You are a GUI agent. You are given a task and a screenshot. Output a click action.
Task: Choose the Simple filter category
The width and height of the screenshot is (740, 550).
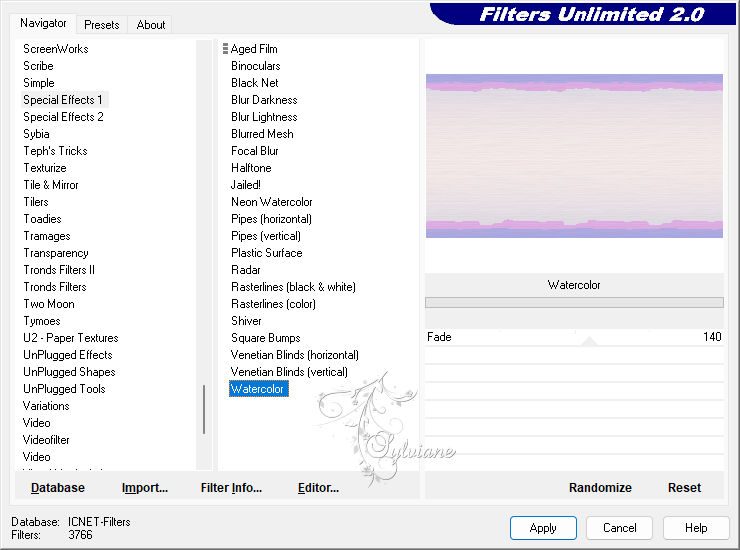[x=39, y=83]
